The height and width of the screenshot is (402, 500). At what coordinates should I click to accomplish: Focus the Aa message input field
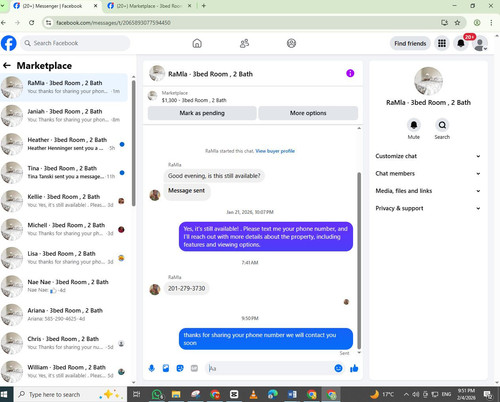point(270,368)
